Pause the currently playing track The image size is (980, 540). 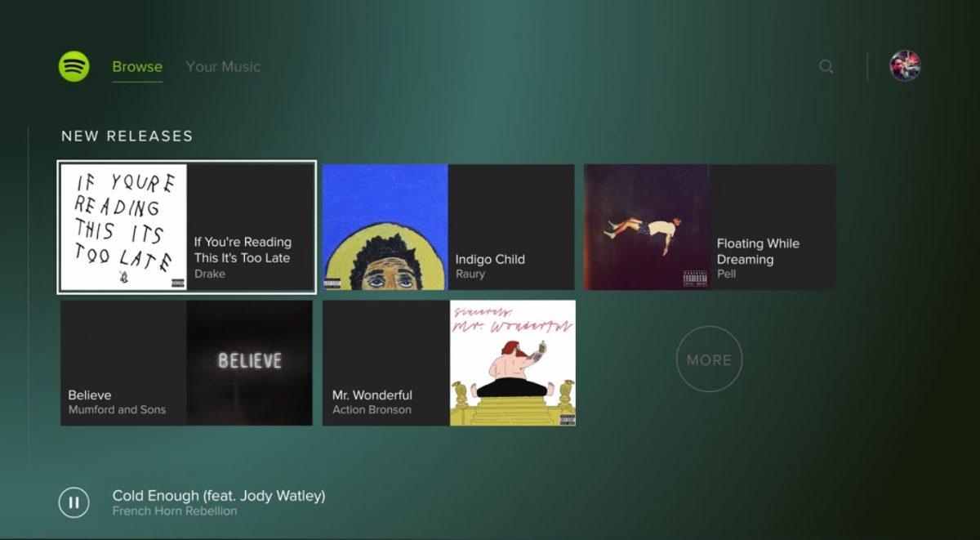click(73, 502)
